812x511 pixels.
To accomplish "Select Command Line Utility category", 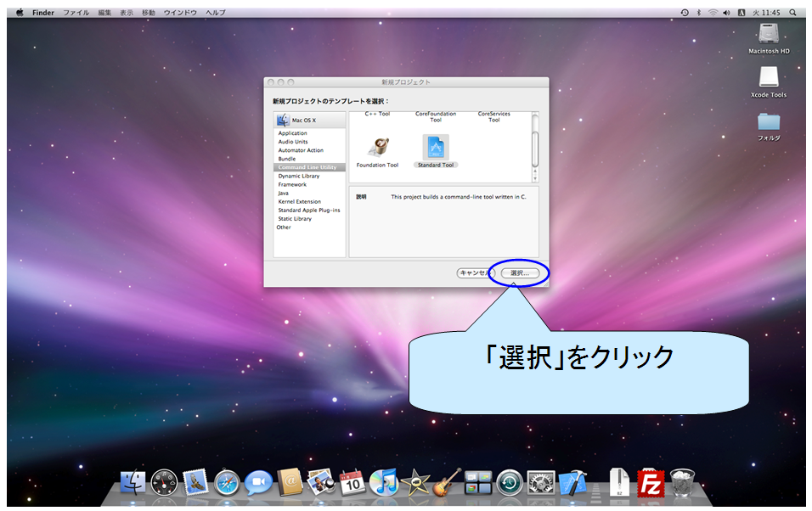I will click(310, 167).
